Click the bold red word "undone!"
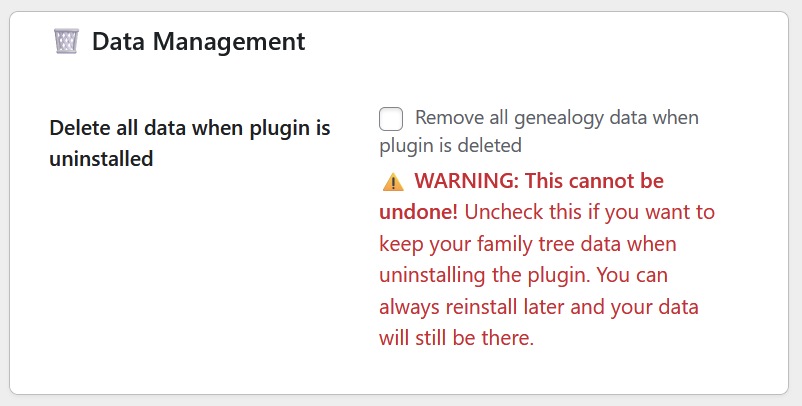 click(418, 212)
